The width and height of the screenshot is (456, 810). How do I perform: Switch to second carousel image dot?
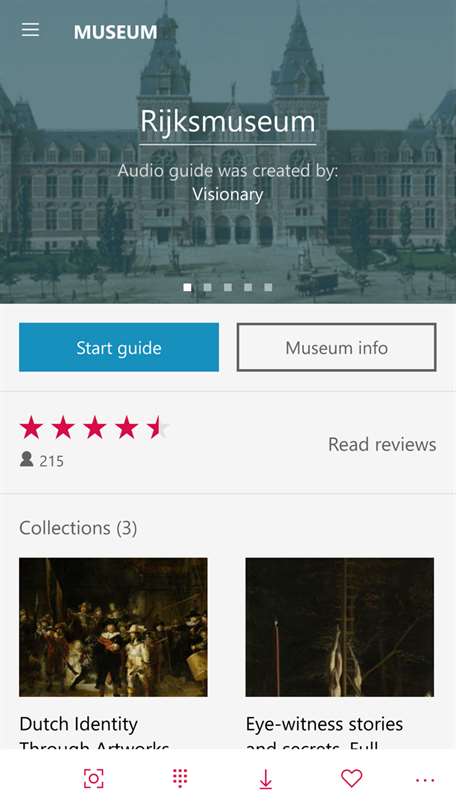[x=208, y=287]
